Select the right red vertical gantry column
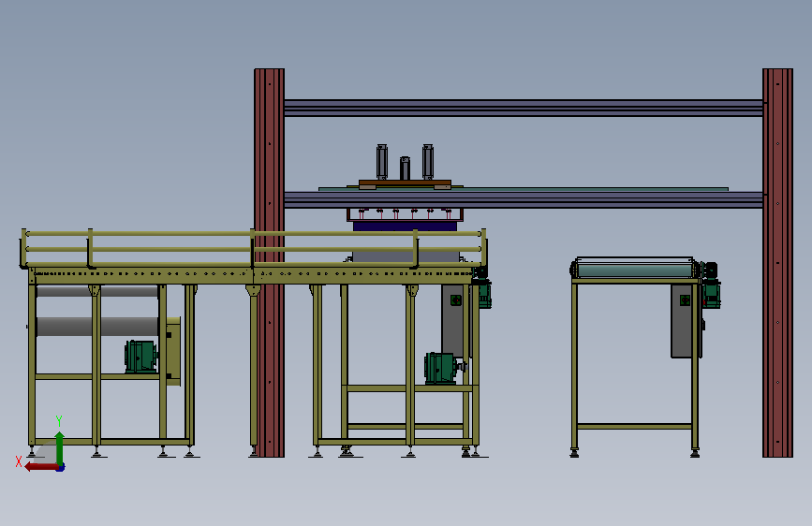812x526 pixels. pyautogui.click(x=777, y=263)
